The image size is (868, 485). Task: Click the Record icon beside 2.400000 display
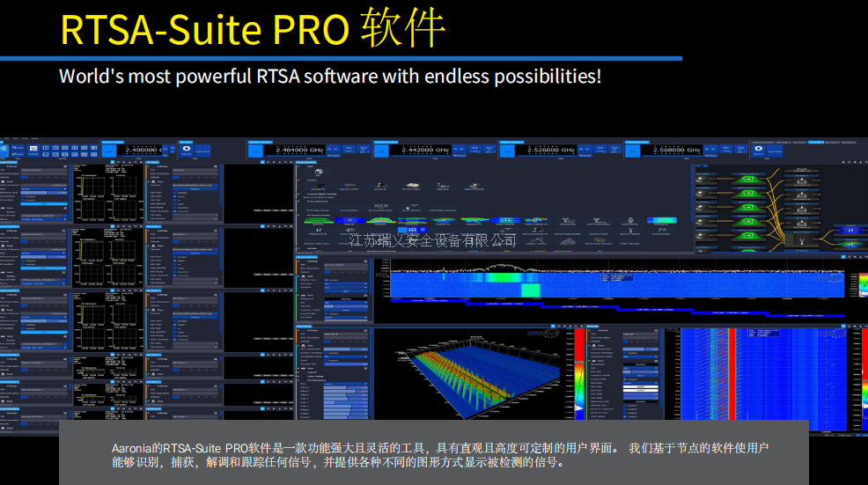[x=186, y=151]
